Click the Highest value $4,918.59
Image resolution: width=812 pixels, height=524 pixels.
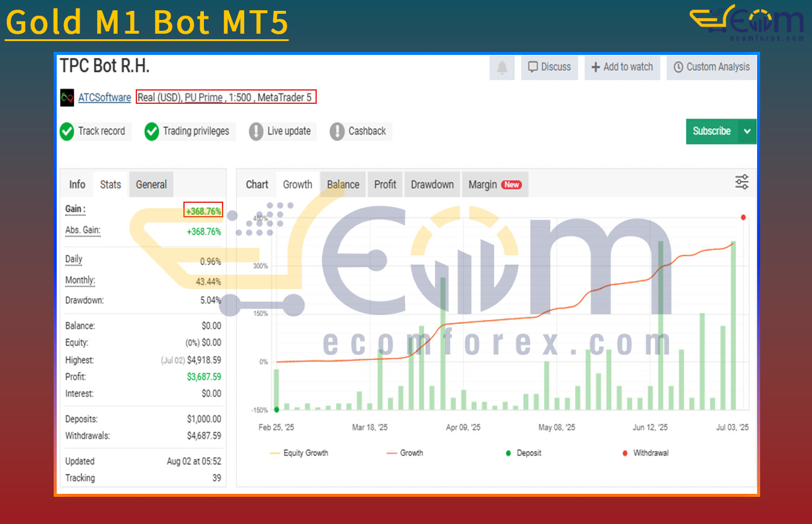tap(204, 360)
